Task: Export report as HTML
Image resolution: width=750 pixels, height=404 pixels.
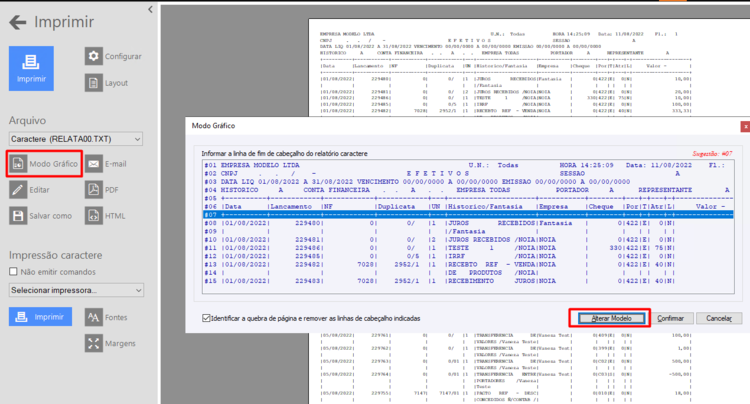Action: point(94,216)
